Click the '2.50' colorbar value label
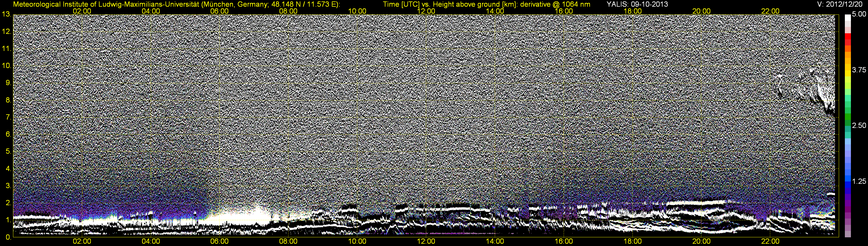 click(x=859, y=125)
